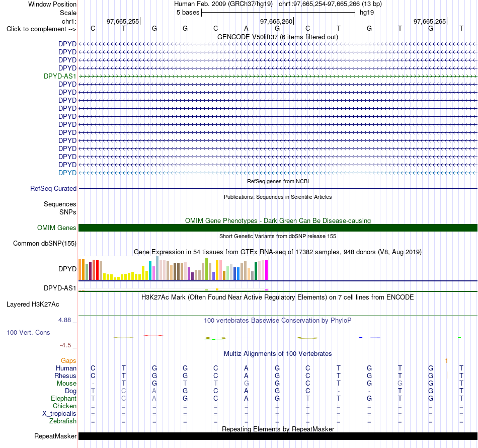Image resolution: width=478 pixels, height=448 pixels.
Task: Open the DPYD GTEx expression bar chart
Action: coord(173,268)
